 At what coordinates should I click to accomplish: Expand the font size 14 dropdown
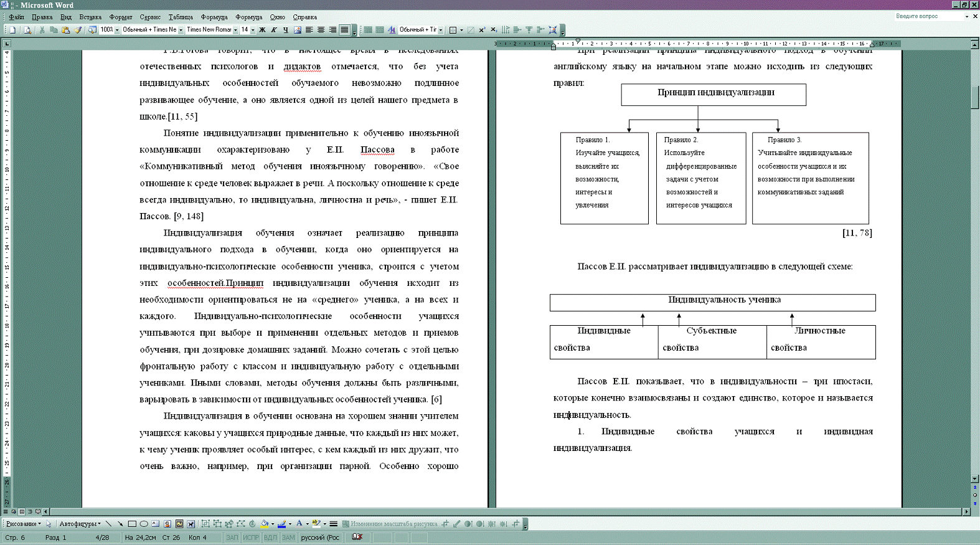(253, 30)
